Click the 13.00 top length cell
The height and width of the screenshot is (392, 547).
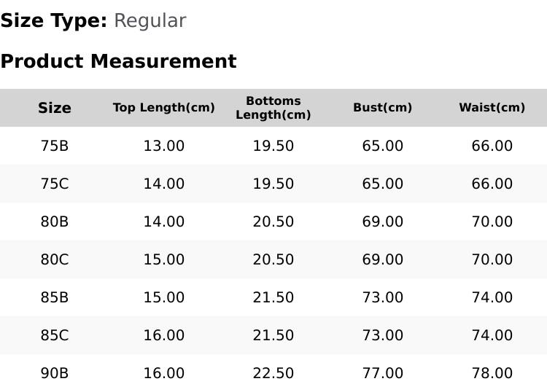(x=163, y=146)
